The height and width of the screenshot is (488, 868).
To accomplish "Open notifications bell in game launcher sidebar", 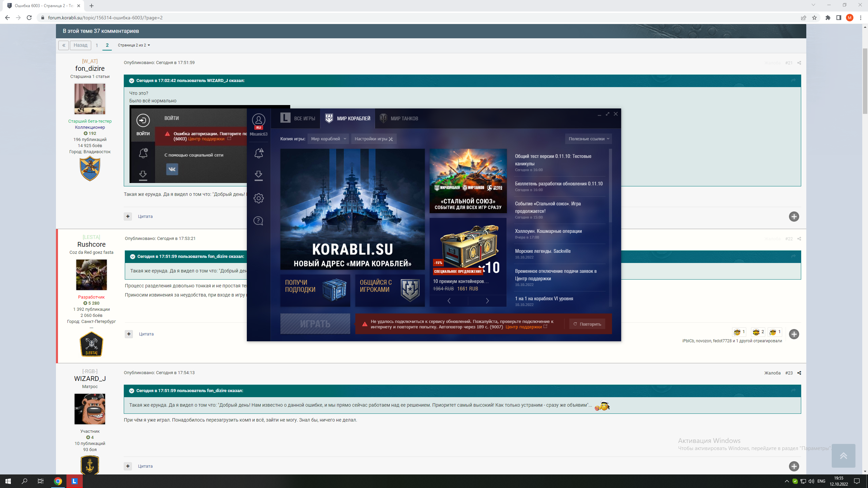I will click(258, 153).
